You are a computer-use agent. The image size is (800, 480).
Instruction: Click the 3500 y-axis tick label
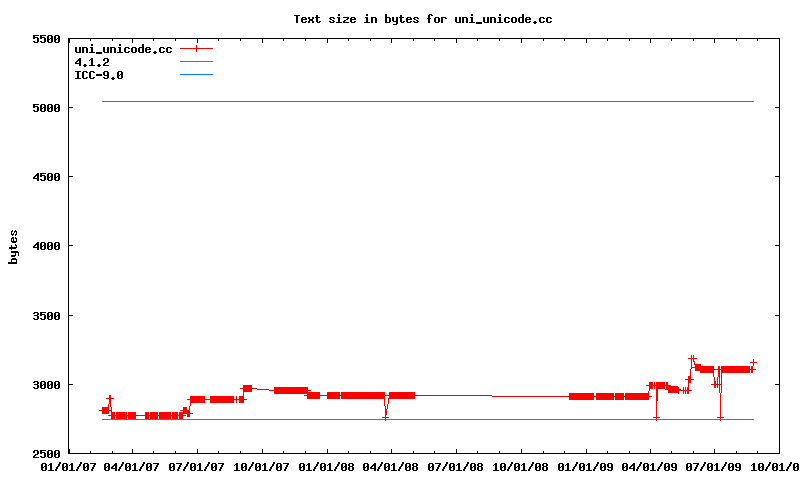(x=46, y=316)
